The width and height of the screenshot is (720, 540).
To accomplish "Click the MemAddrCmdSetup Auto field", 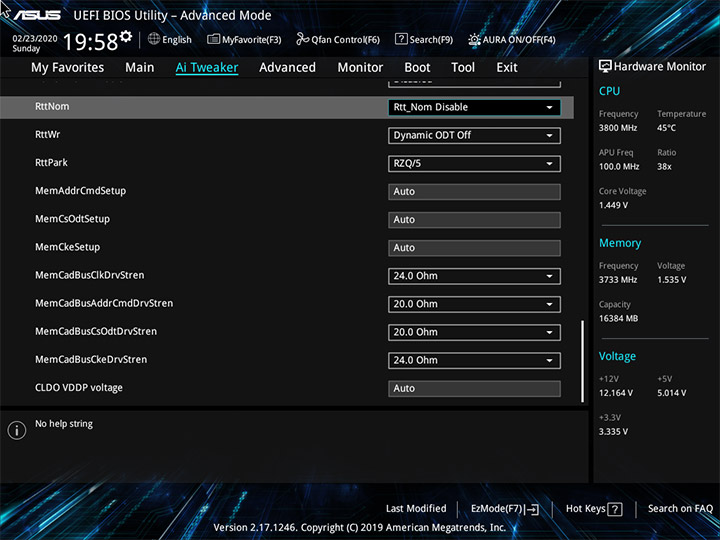I will click(x=474, y=191).
